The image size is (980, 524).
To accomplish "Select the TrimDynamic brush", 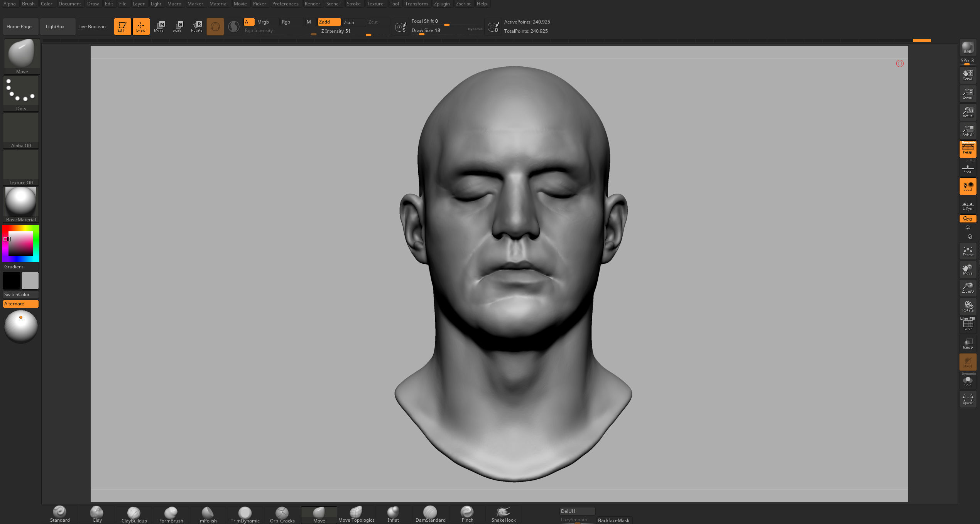I will click(245, 514).
